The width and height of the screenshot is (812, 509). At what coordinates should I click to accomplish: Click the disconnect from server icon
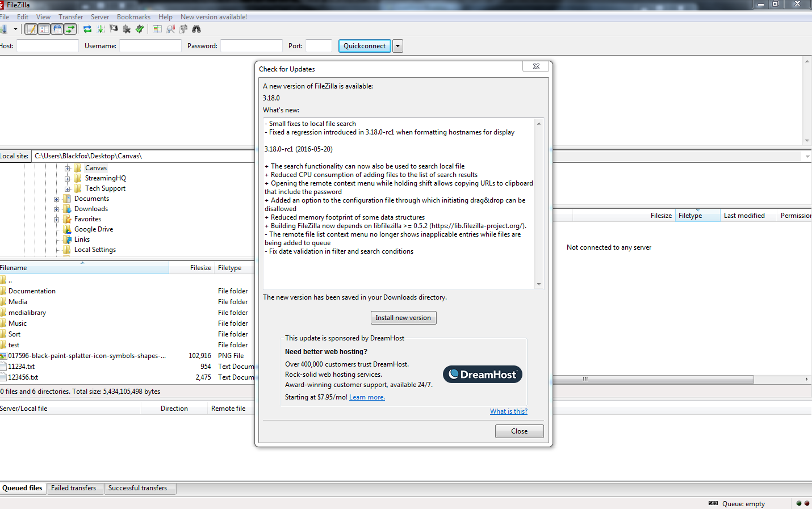(x=127, y=29)
